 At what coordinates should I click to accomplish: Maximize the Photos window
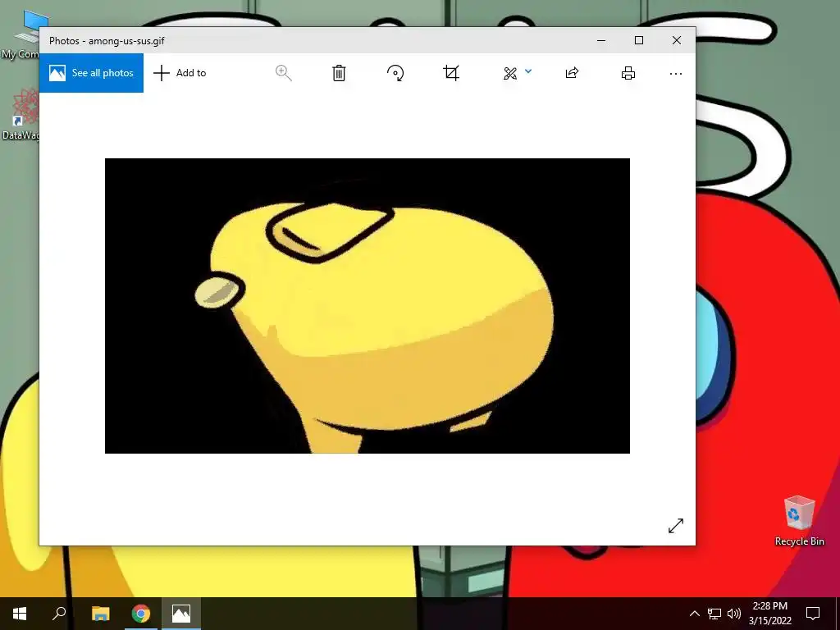[638, 40]
